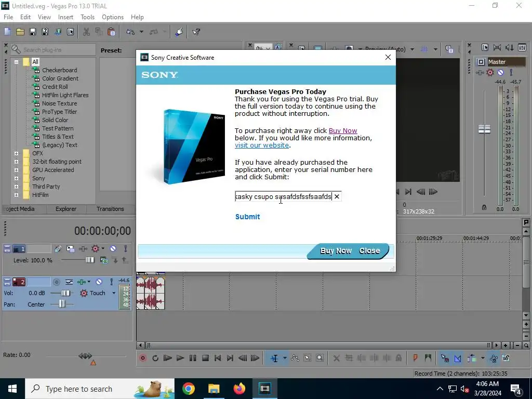The image size is (532, 399).
Task: Open a project with the folder icon
Action: point(20,32)
